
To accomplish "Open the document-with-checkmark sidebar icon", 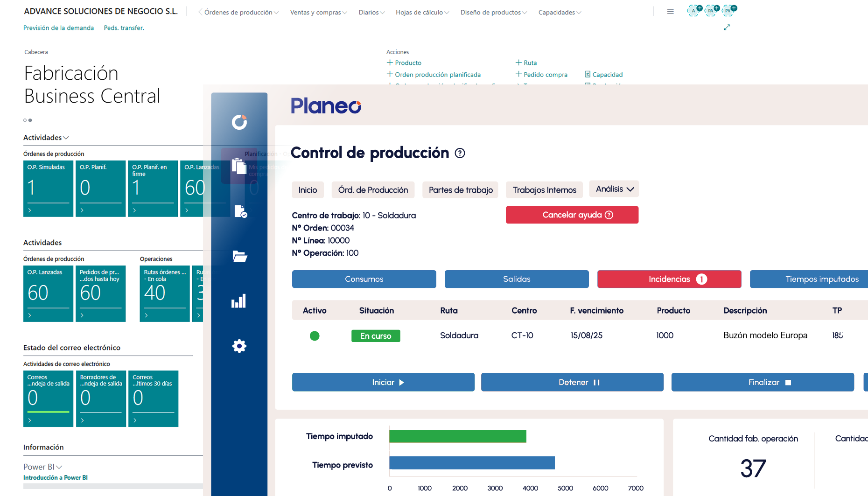I will click(x=240, y=211).
